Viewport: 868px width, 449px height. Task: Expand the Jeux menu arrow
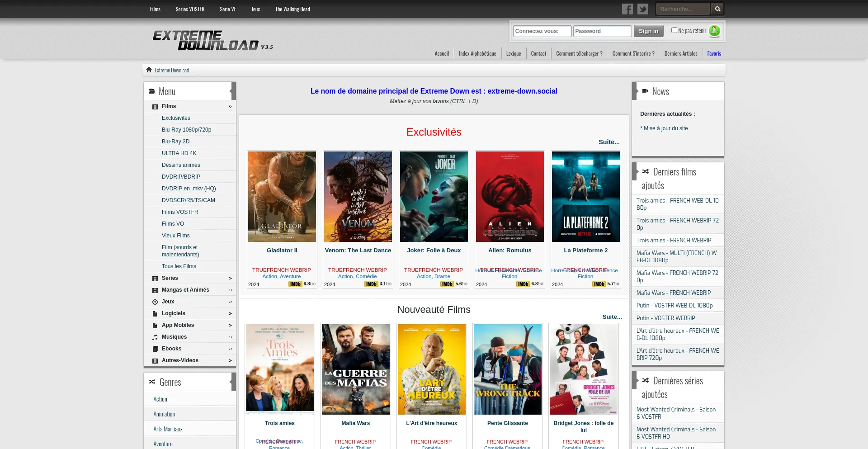230,302
